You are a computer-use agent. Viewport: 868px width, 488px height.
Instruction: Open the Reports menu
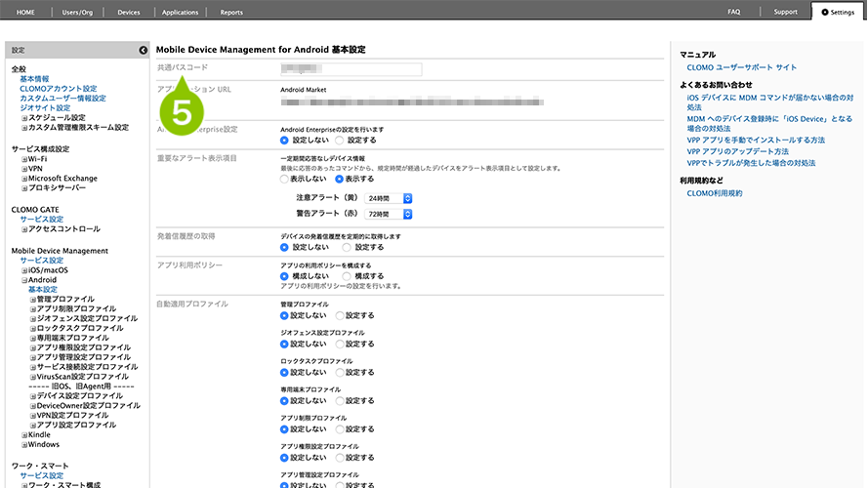coord(231,12)
